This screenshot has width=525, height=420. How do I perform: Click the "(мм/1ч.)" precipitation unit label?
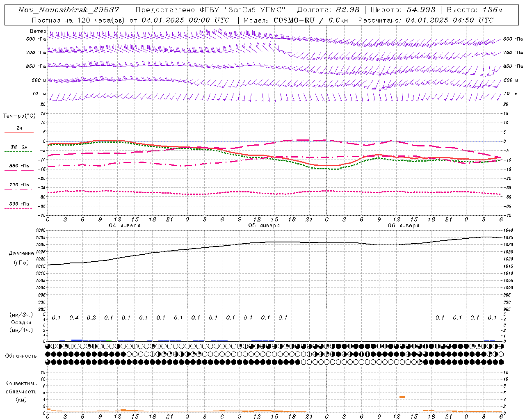[x=21, y=330]
